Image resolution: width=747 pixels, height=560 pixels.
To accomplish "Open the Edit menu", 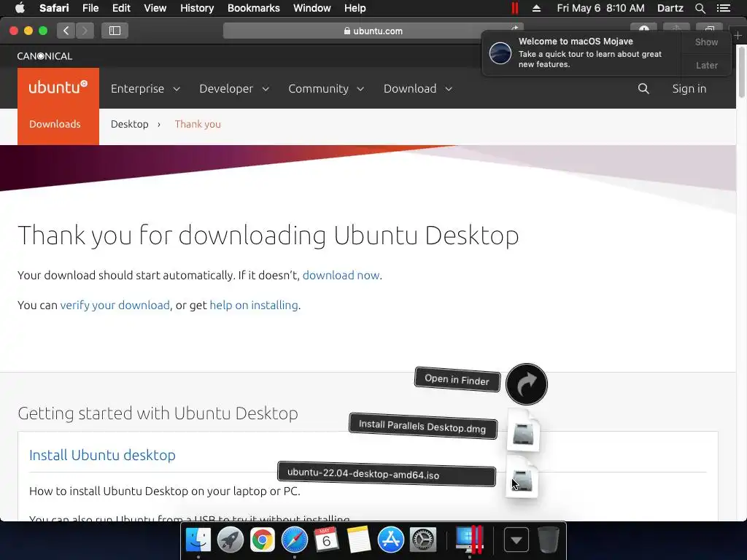I will pyautogui.click(x=121, y=8).
